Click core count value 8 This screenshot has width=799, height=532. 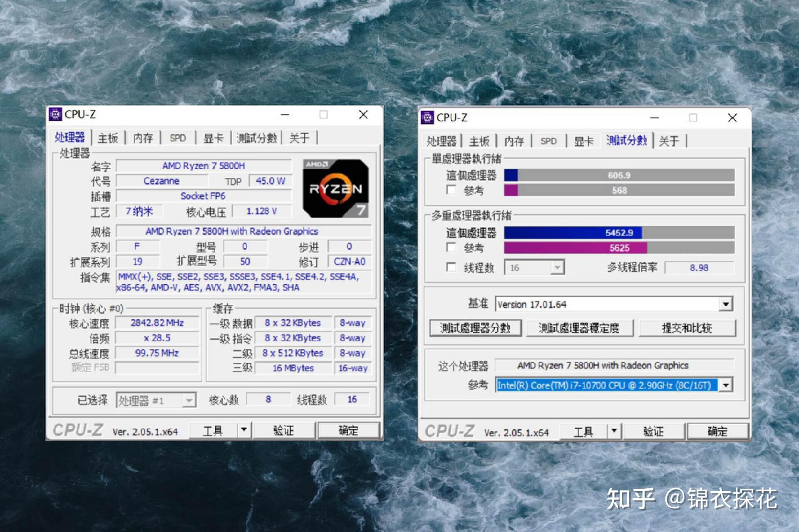[268, 399]
